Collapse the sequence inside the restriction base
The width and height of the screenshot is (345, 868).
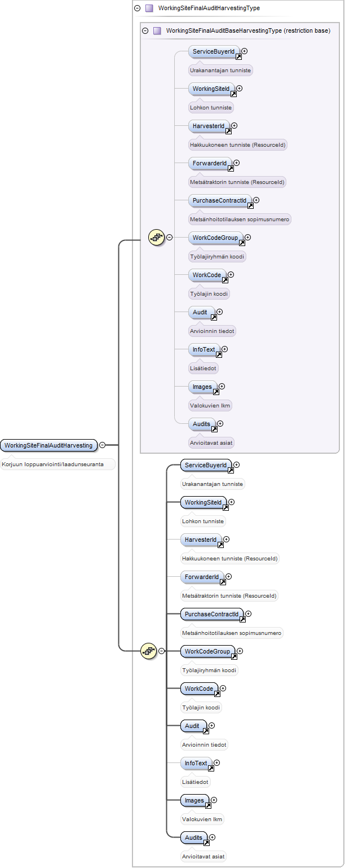coord(169,238)
